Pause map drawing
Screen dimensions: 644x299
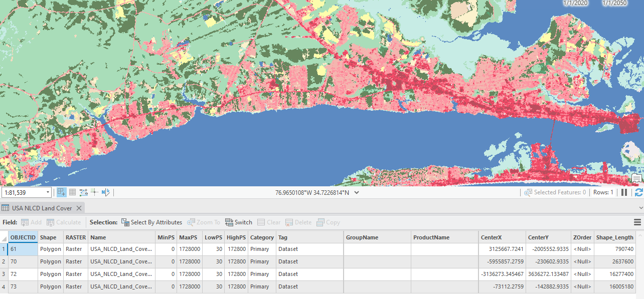624,192
